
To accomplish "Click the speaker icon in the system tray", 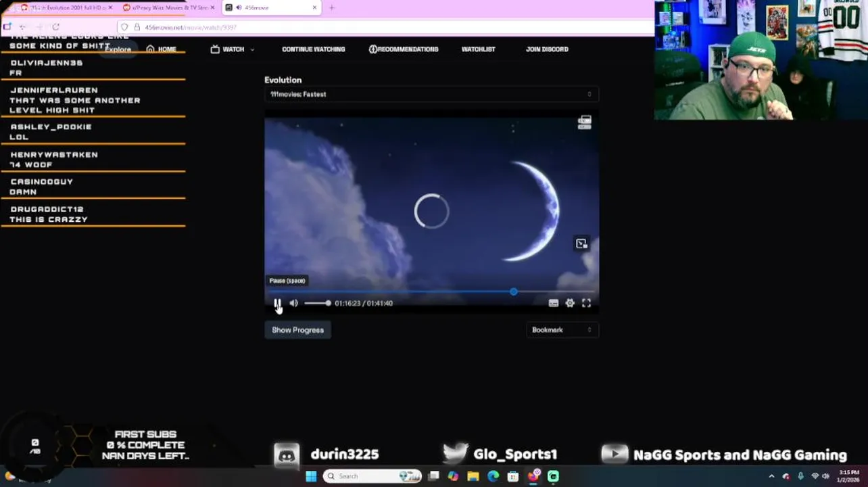I will 825,476.
